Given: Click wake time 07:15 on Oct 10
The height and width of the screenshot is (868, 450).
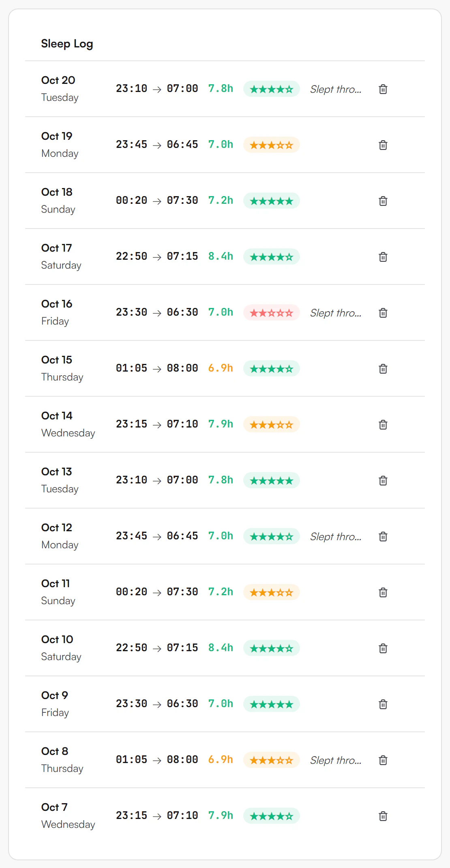Looking at the screenshot, I should click(182, 648).
